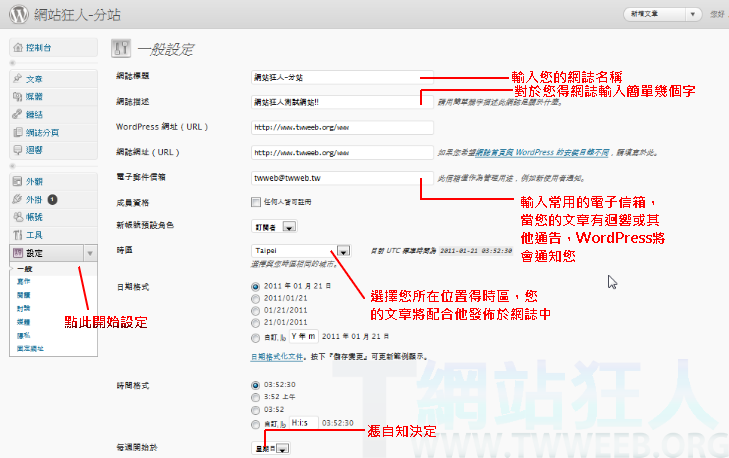Click the WordPress logo in the header
The height and width of the screenshot is (458, 729).
pyautogui.click(x=19, y=14)
